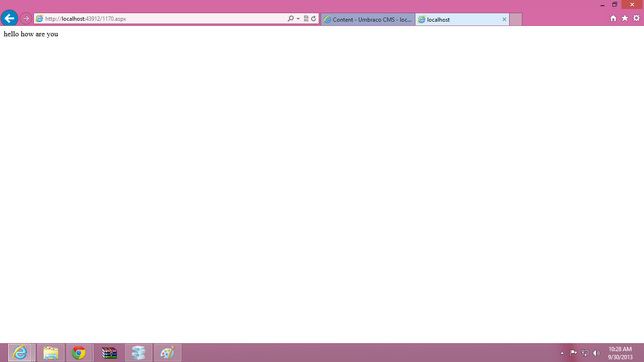Close the Internet Explorer window
The height and width of the screenshot is (362, 644).
632,5
